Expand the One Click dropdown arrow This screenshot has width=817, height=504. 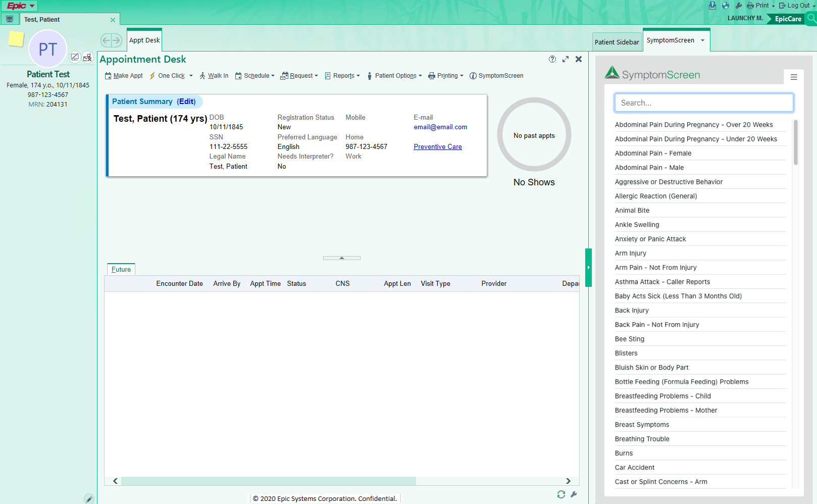pyautogui.click(x=191, y=76)
